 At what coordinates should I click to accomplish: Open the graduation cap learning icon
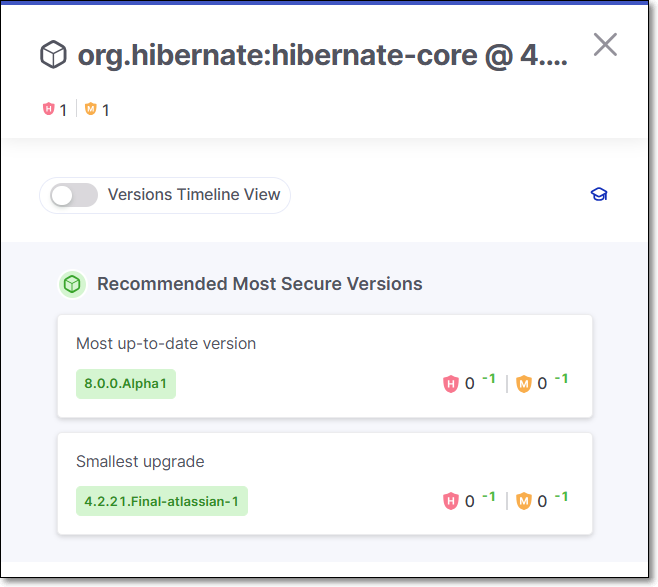[x=599, y=194]
